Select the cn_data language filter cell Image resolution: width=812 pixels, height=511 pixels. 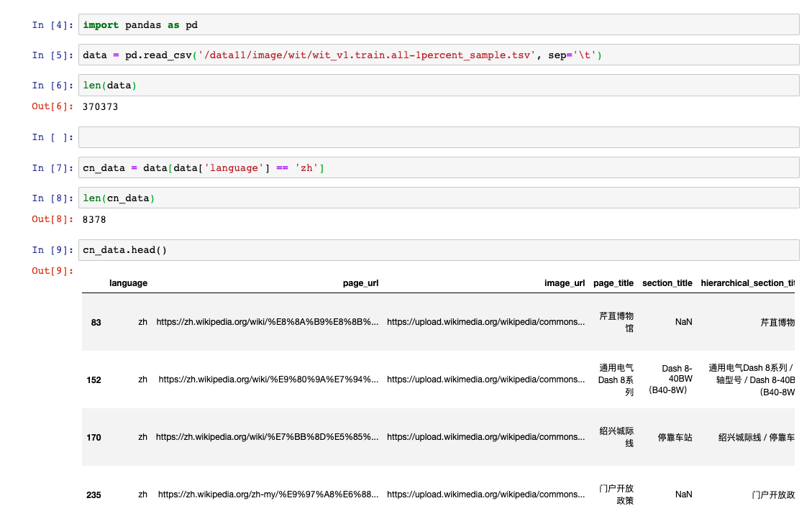[x=439, y=167]
